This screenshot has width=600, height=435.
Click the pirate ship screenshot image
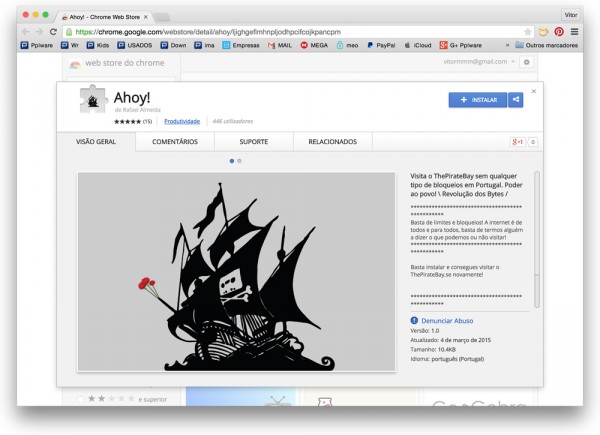click(x=236, y=272)
